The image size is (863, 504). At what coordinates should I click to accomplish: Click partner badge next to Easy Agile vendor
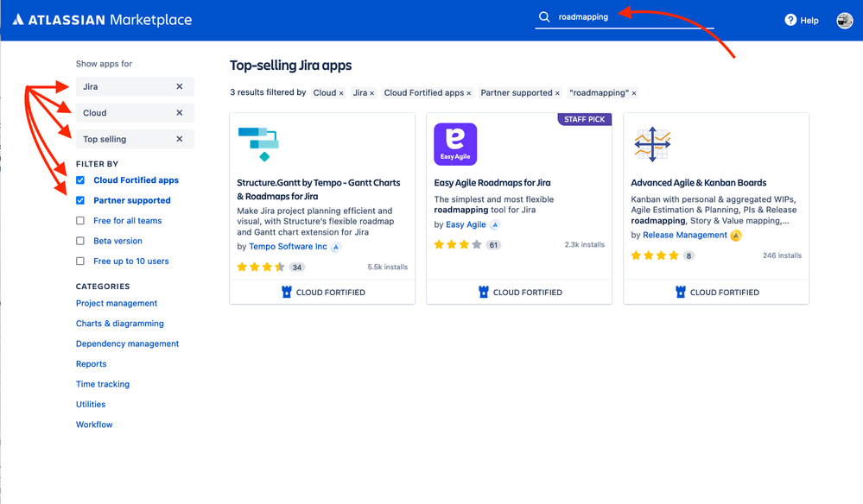[x=495, y=224]
